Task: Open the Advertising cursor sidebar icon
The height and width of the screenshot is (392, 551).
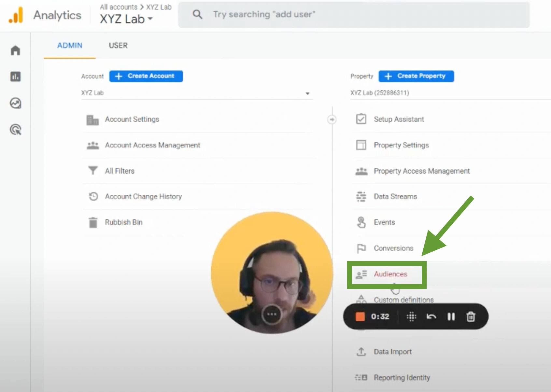Action: [x=15, y=130]
